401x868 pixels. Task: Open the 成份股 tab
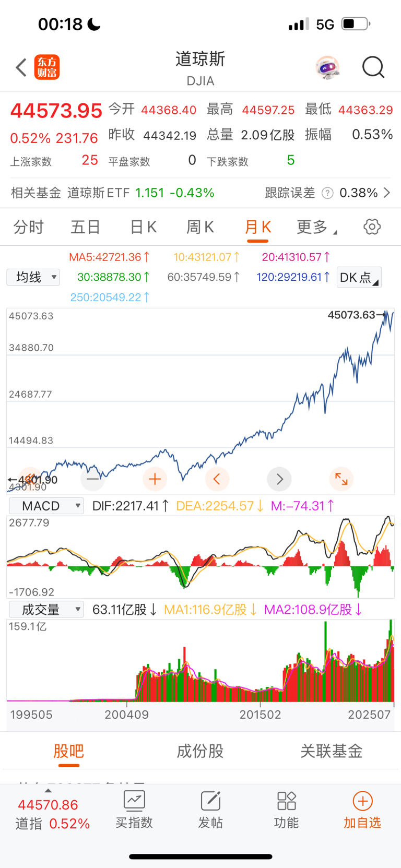pos(200,751)
